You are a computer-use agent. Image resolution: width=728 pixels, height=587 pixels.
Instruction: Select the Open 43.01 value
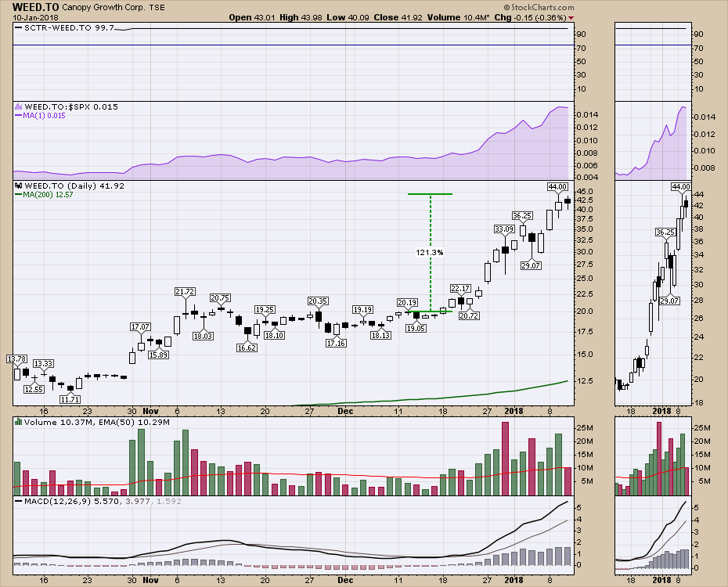(x=251, y=18)
